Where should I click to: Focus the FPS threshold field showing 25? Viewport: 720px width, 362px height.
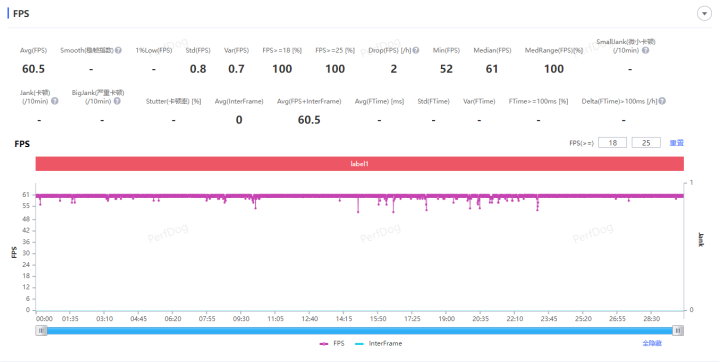click(646, 143)
